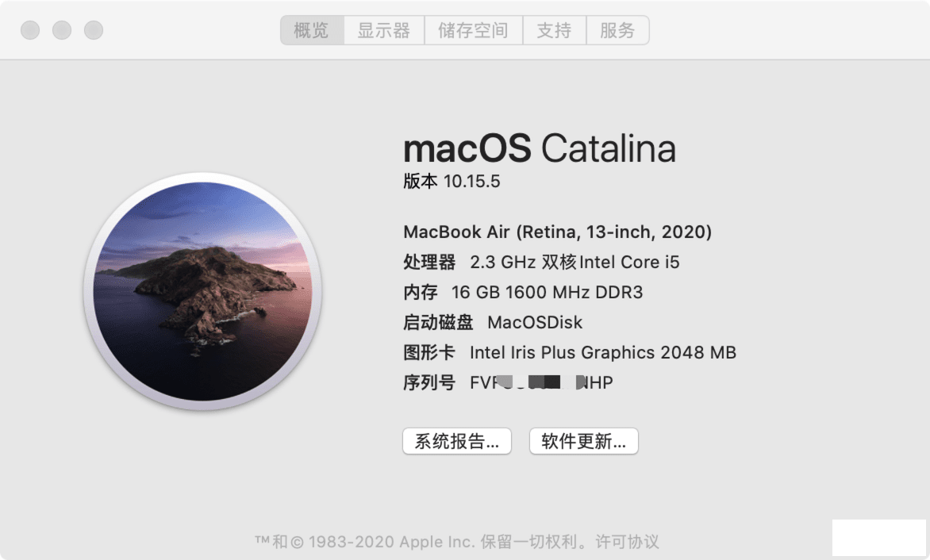This screenshot has height=560, width=930.
Task: Click the 2.3 GHz 双核 Intel Core i5 text
Action: [x=575, y=262]
